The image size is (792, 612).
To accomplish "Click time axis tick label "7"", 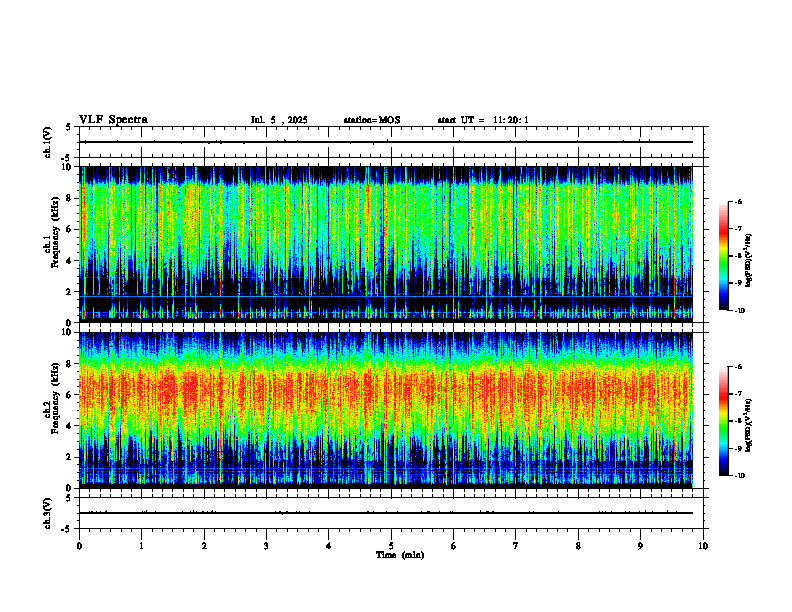I will pyautogui.click(x=516, y=546).
